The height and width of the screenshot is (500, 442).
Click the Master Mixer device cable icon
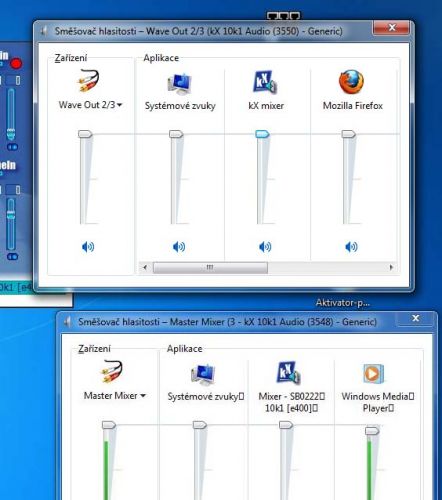[111, 371]
